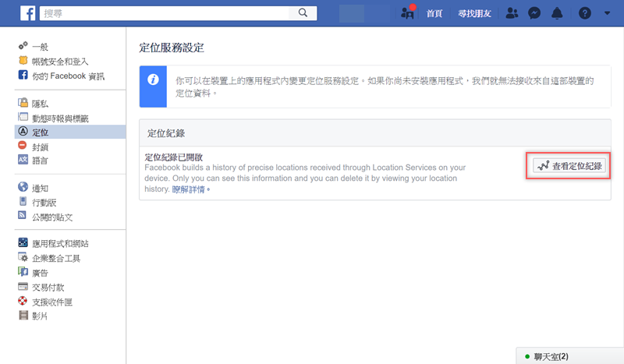Click the Facebook icon beside 你的 Facebook 資訊

pos(23,75)
